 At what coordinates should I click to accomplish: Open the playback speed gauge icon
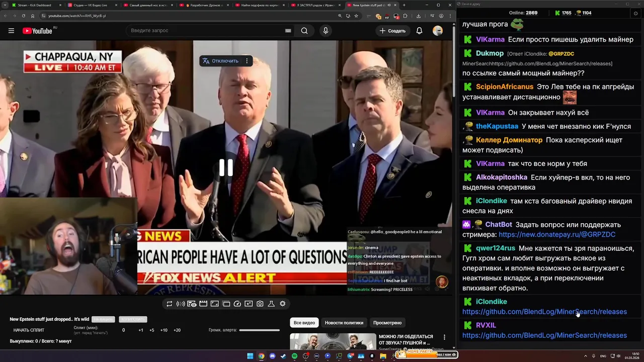tap(237, 304)
